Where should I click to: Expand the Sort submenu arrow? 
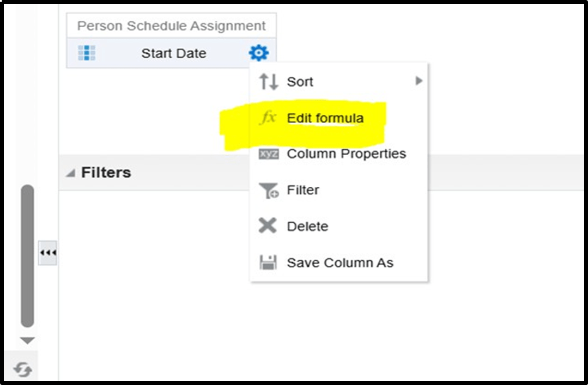click(419, 81)
